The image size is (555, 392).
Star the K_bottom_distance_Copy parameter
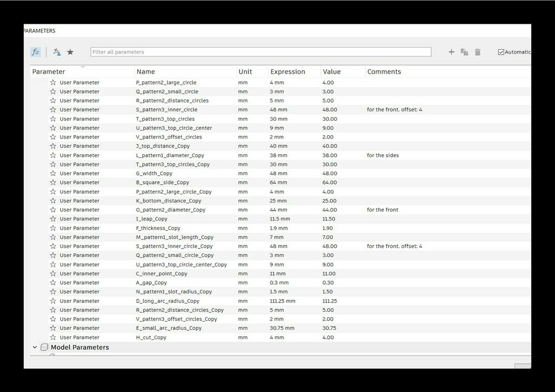[53, 200]
